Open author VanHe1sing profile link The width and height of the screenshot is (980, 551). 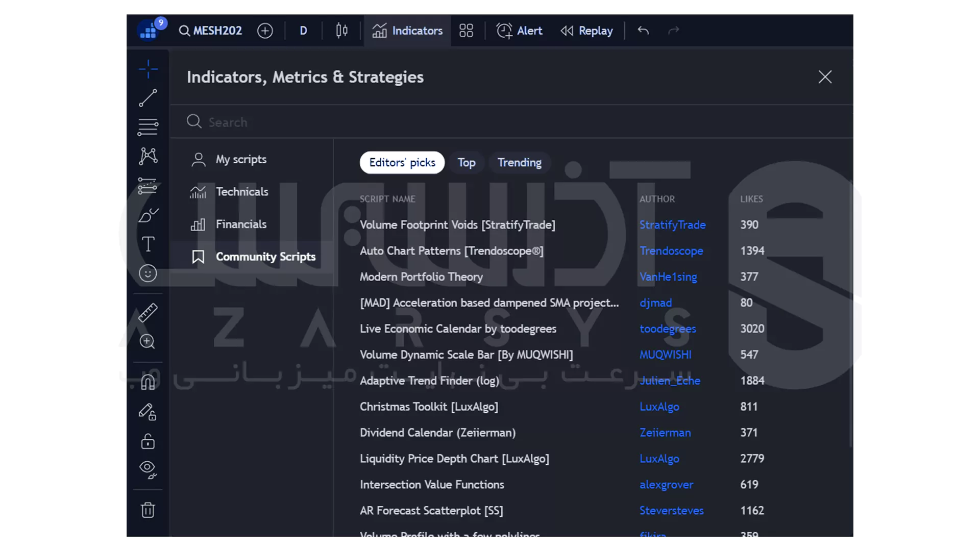(x=668, y=277)
